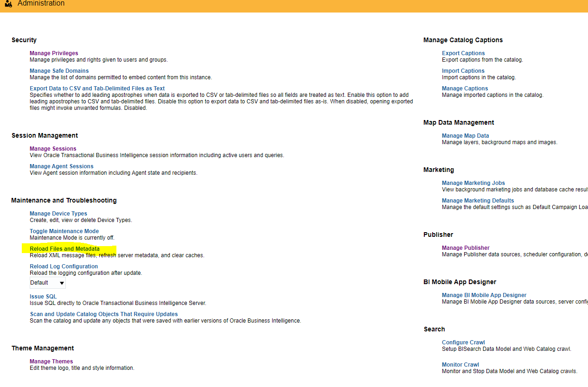This screenshot has width=588, height=387.
Task: Click 'Setup BISearch Data Model' description text
Action: [506, 349]
